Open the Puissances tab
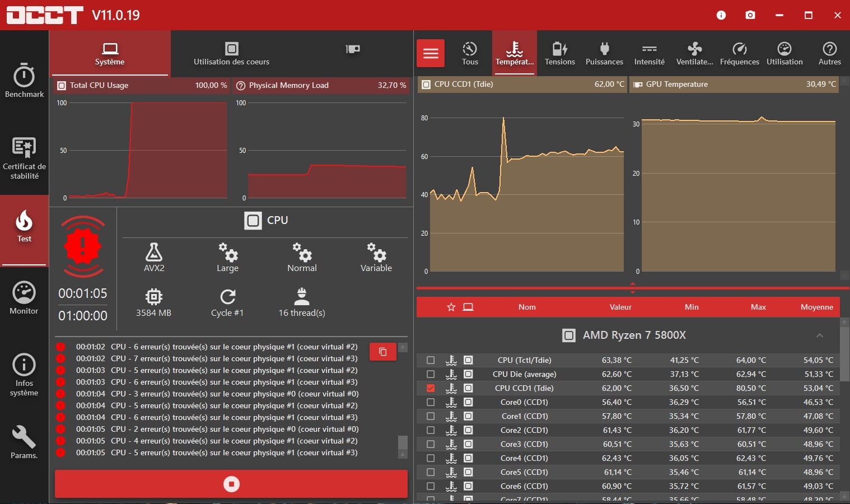The image size is (850, 504). pos(604,53)
